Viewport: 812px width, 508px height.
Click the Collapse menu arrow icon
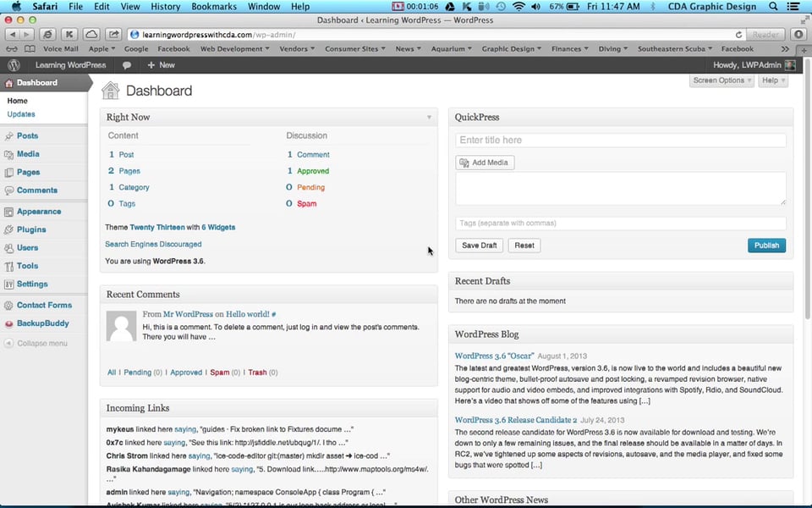[8, 343]
